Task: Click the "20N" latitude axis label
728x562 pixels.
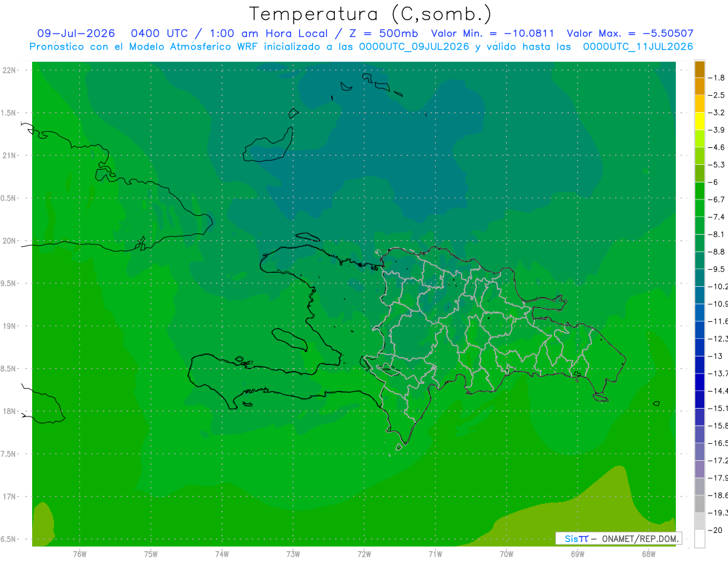Action: (x=10, y=241)
